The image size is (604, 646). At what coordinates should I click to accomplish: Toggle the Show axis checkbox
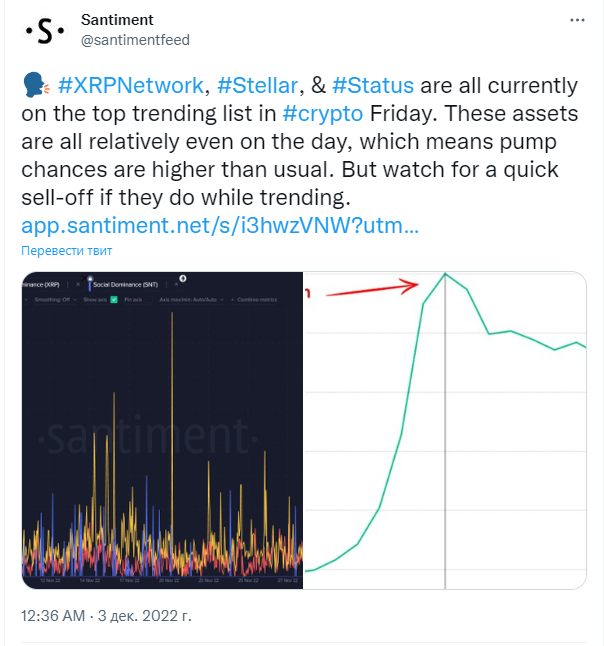pyautogui.click(x=114, y=300)
